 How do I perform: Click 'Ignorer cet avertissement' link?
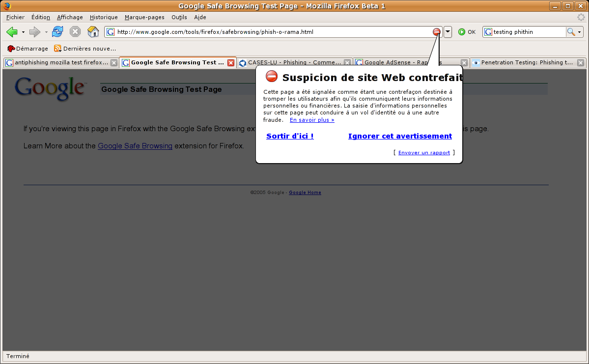(x=400, y=136)
